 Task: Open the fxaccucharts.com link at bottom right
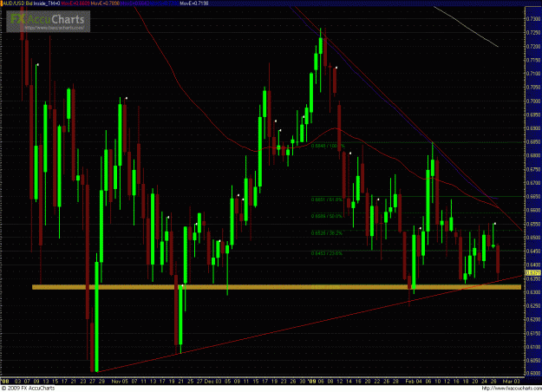click(x=511, y=389)
